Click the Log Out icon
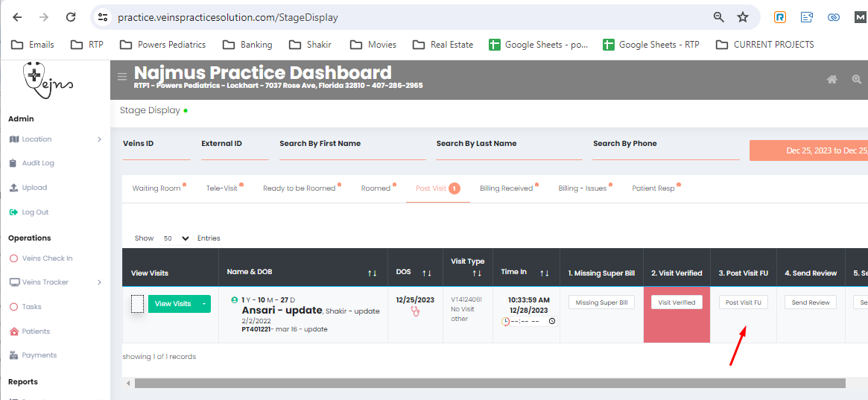 pyautogui.click(x=13, y=212)
